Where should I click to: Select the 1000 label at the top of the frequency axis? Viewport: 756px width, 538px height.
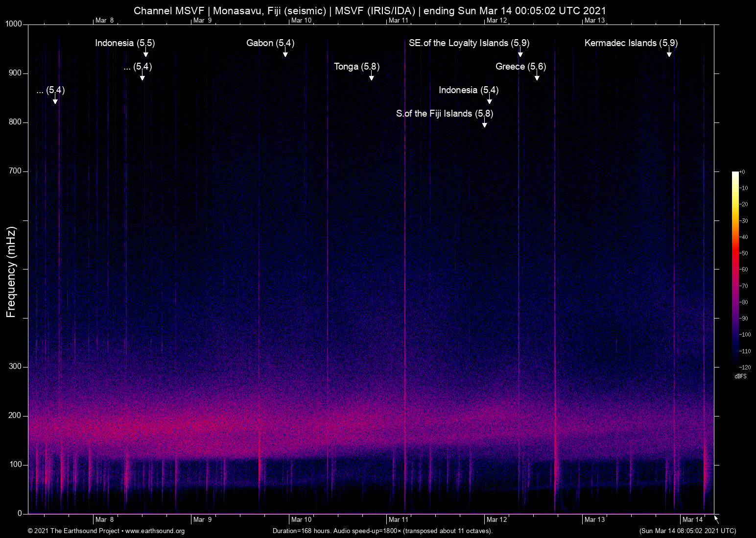pos(13,24)
